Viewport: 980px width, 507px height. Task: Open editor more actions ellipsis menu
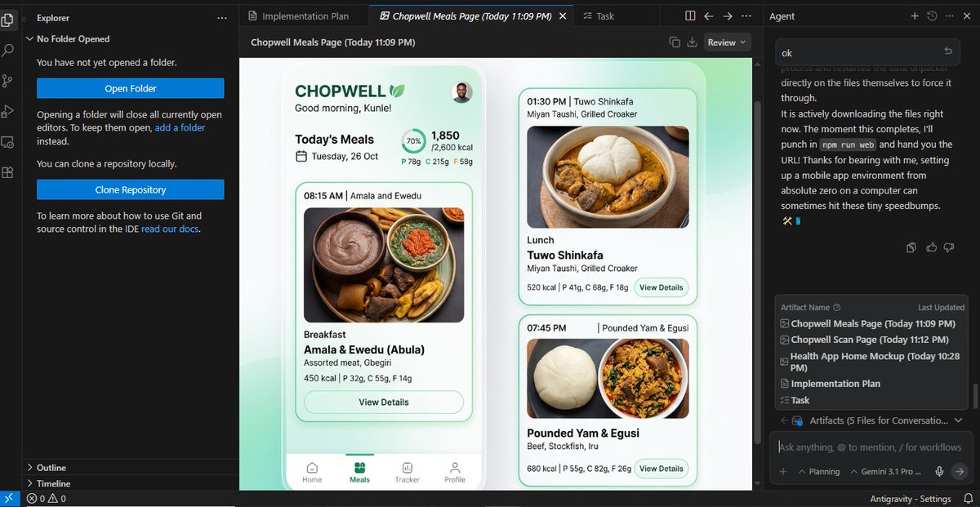click(x=746, y=16)
